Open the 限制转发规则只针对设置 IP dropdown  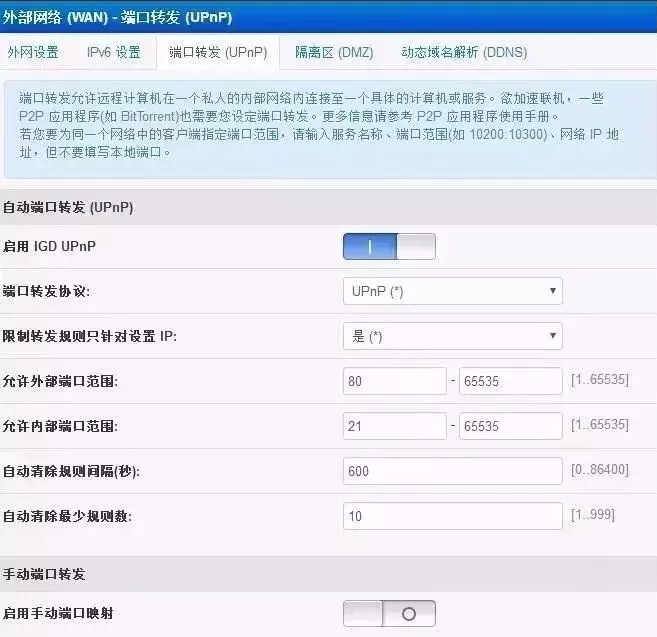point(453,336)
